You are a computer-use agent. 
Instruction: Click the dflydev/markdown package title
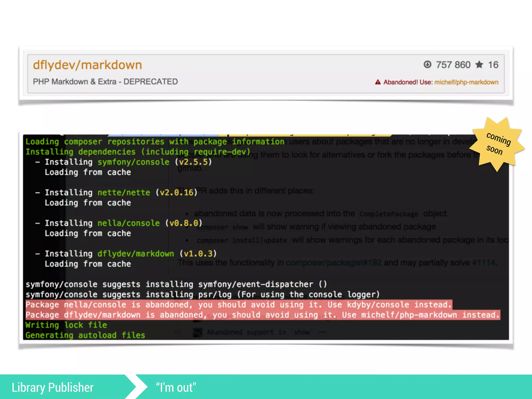87,65
